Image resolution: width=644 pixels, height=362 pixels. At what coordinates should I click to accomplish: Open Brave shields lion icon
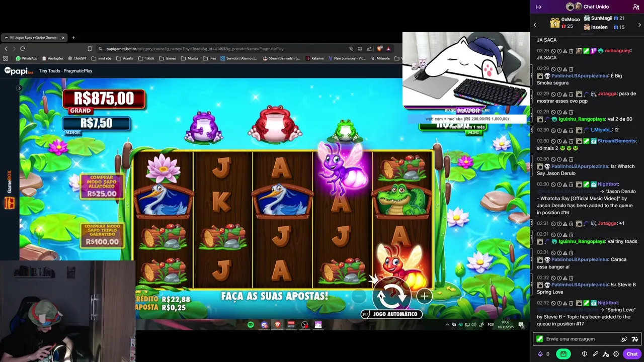coord(379,49)
